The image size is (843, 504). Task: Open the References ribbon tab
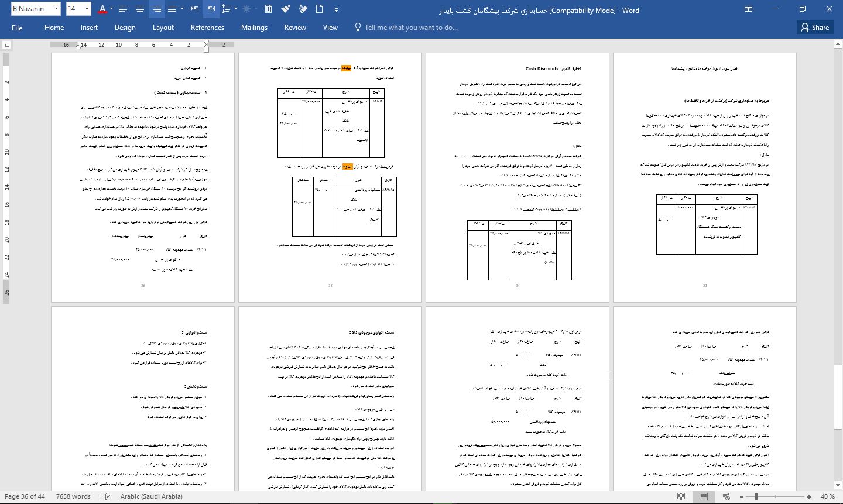(x=207, y=28)
